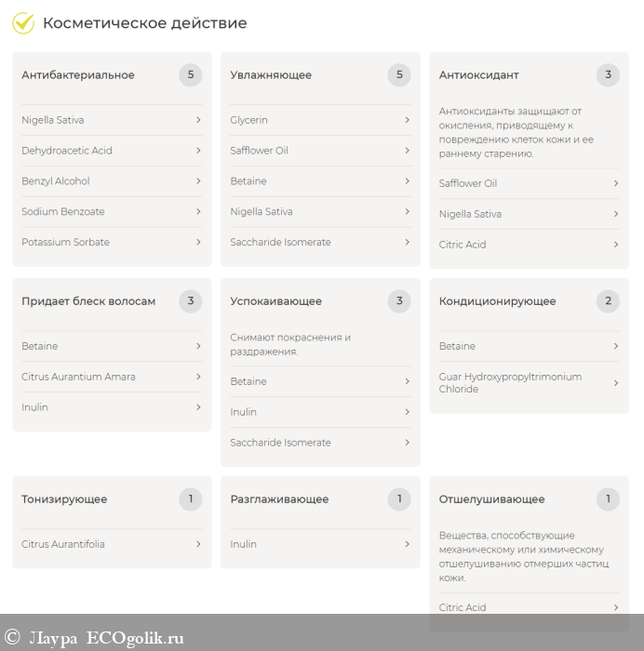Click the count badge 1 on Разглаживающее
This screenshot has height=651, width=644.
tap(399, 499)
